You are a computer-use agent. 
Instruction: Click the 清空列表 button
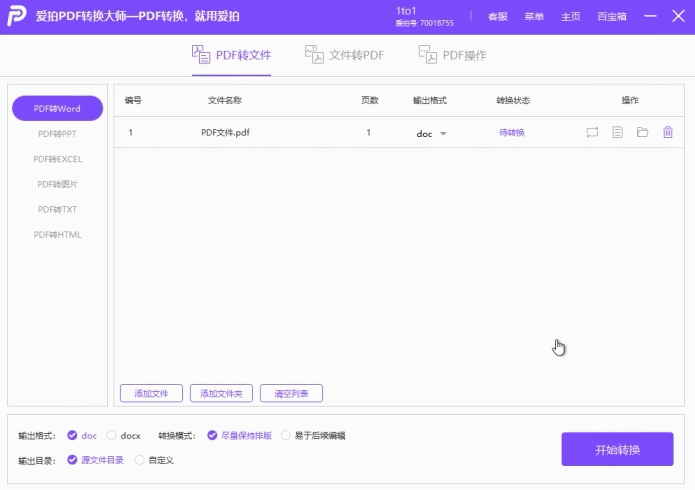[291, 393]
